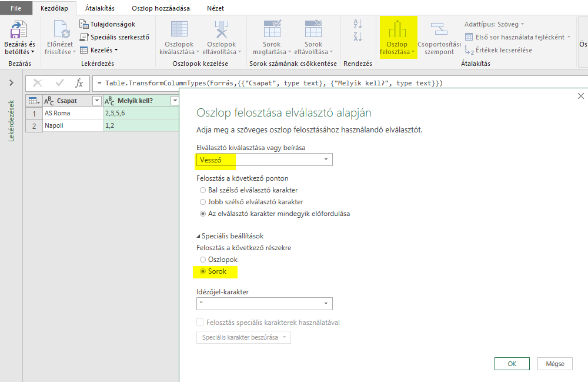Select row number 2 header
The image size is (588, 382).
pos(34,125)
